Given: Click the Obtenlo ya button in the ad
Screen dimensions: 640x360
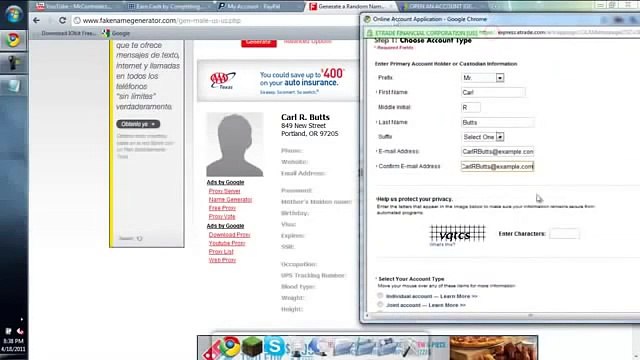Looking at the screenshot, I should coord(138,124).
